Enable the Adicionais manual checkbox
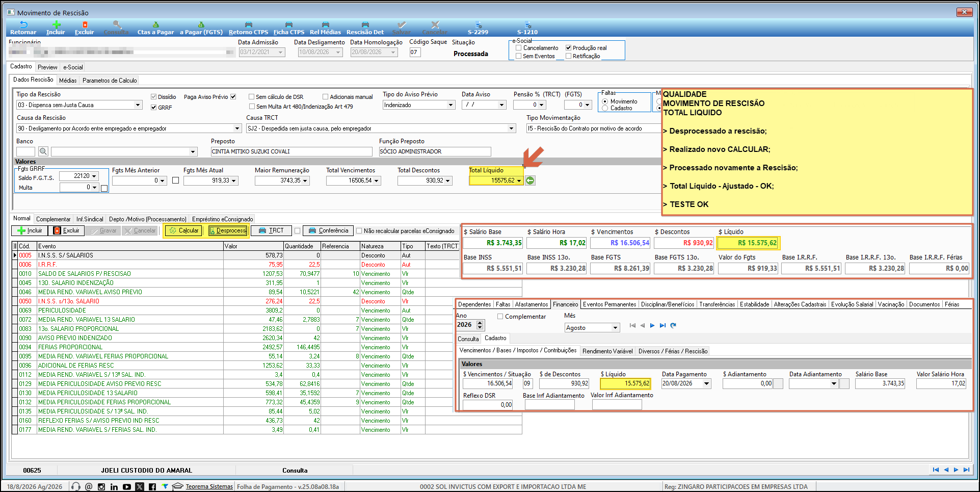 point(325,97)
